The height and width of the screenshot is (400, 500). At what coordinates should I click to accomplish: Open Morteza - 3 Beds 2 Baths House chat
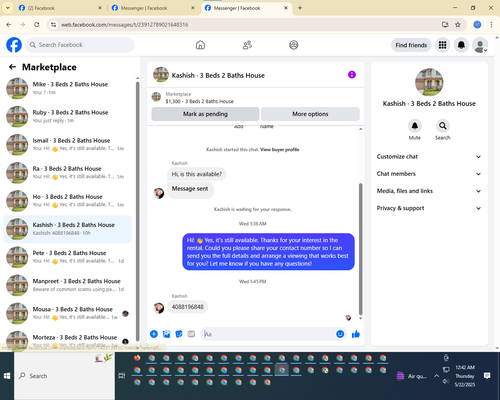(x=68, y=340)
